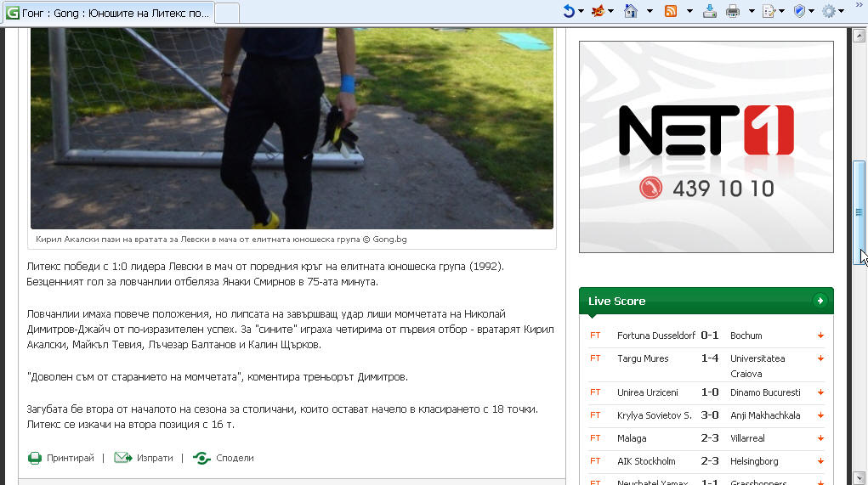Click the page scrollbar down arrow
The height and width of the screenshot is (485, 868).
pos(859,478)
